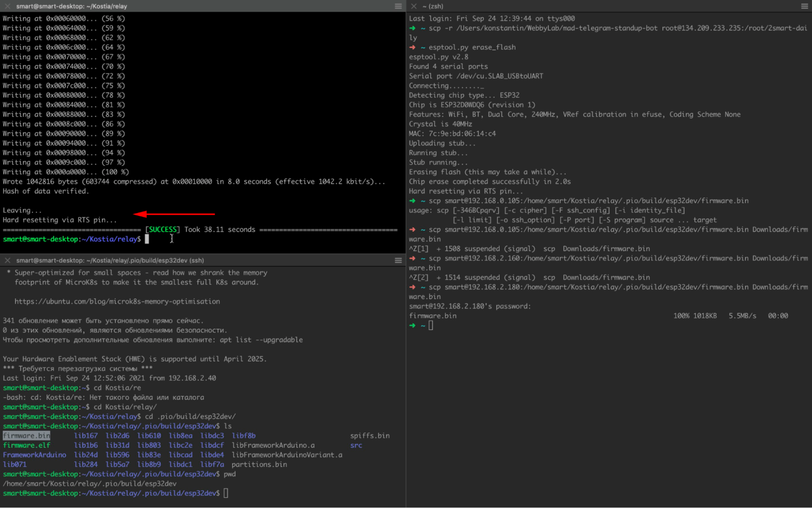Close the ~ (zsh) terminal pane

pyautogui.click(x=414, y=6)
